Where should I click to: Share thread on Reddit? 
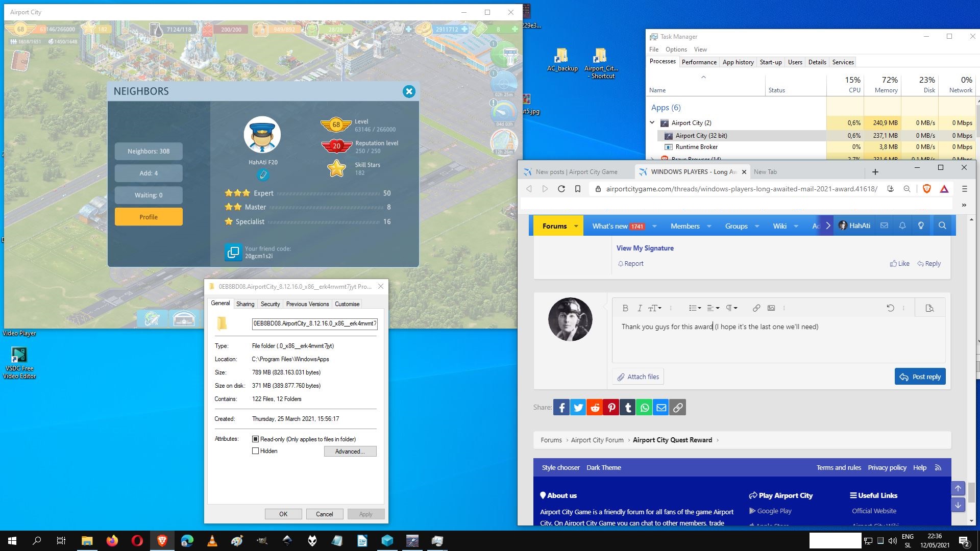(595, 407)
